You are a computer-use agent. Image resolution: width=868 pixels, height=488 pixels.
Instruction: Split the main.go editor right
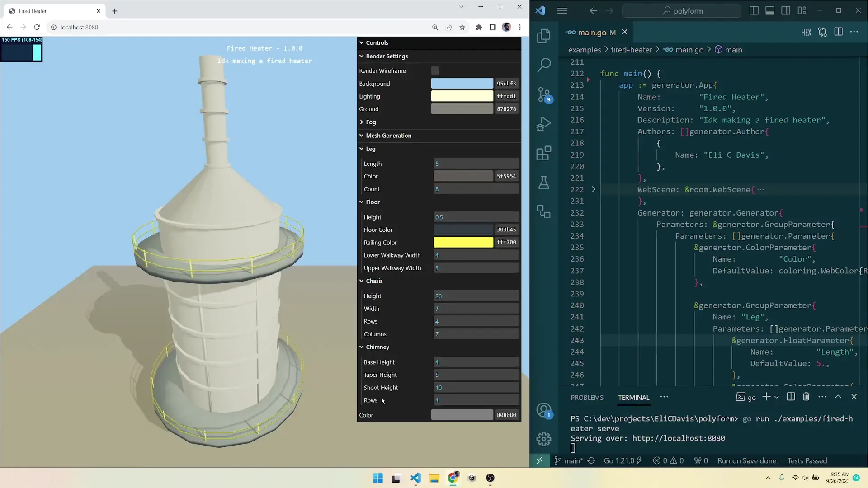pyautogui.click(x=838, y=32)
